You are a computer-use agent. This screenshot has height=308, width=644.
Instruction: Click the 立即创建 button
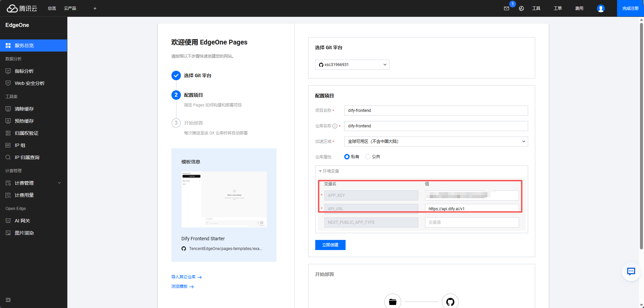(330, 245)
